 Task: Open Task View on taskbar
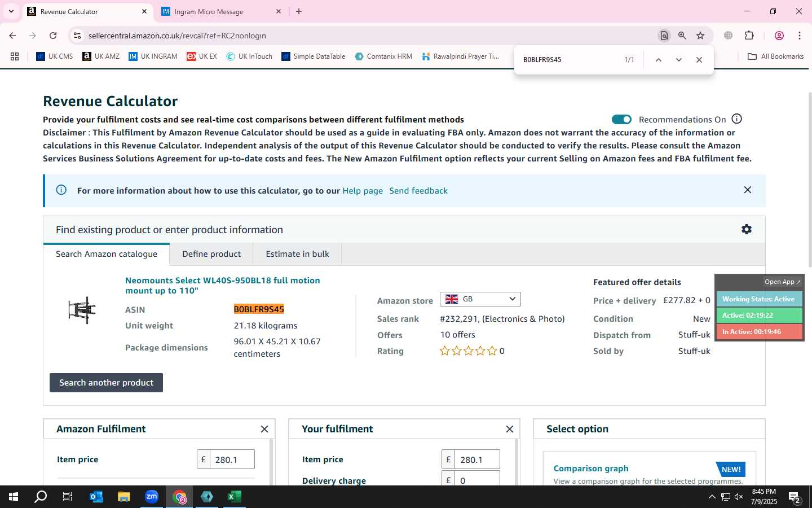(68, 497)
